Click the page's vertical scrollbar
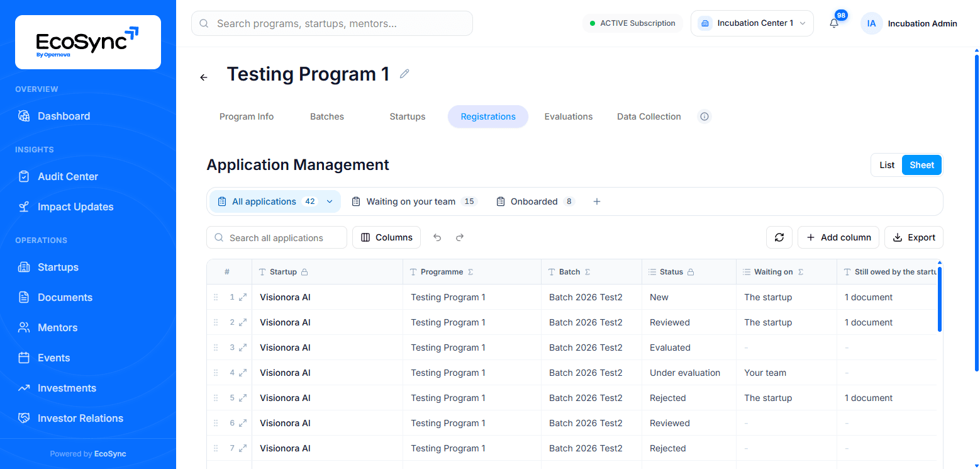Image resolution: width=980 pixels, height=469 pixels. pyautogui.click(x=977, y=214)
